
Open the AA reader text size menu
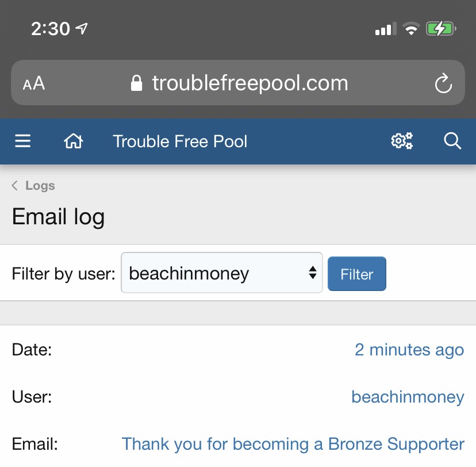tap(34, 83)
